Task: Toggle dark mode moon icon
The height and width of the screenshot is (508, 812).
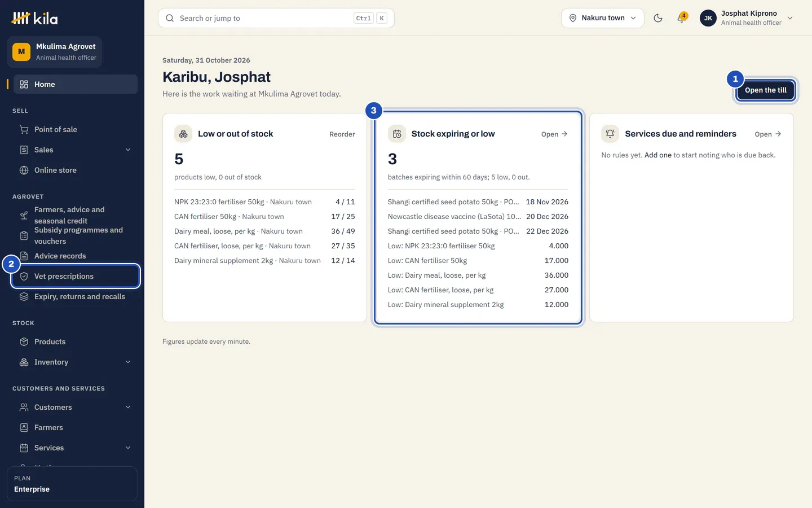Action: coord(658,18)
